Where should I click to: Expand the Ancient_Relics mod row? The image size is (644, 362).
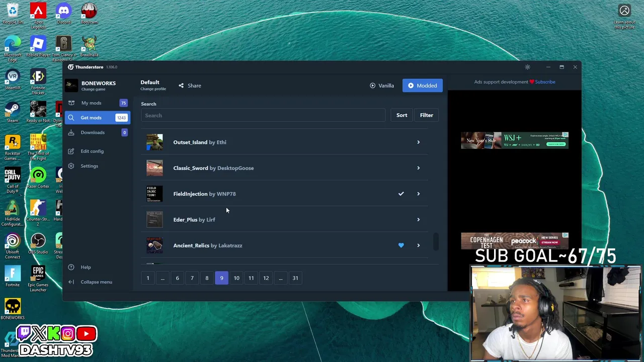tap(418, 245)
